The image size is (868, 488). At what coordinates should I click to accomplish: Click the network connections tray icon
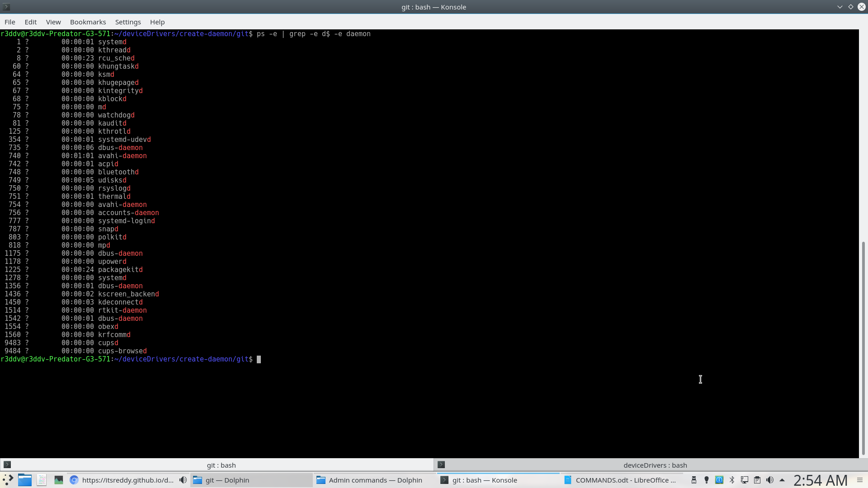(745, 480)
